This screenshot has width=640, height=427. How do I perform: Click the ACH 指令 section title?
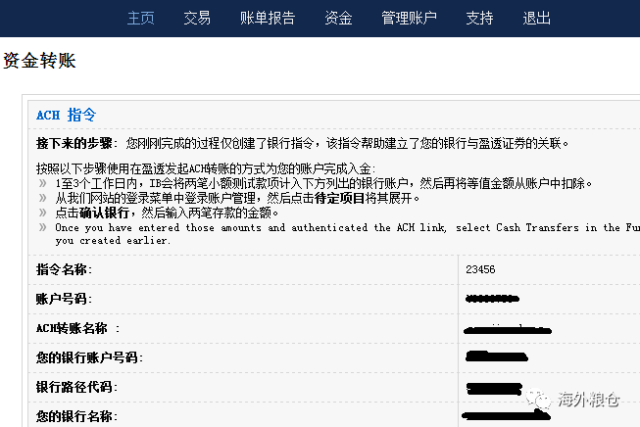[66, 115]
